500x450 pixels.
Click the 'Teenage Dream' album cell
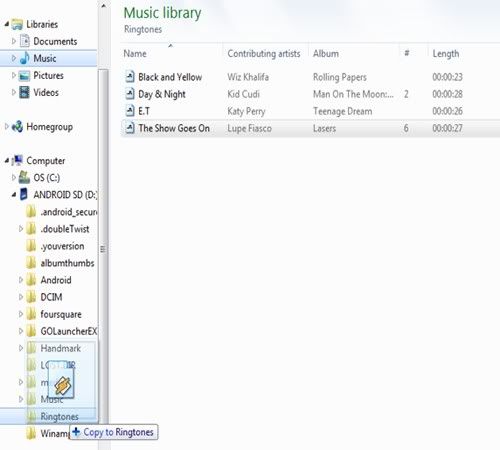point(342,111)
